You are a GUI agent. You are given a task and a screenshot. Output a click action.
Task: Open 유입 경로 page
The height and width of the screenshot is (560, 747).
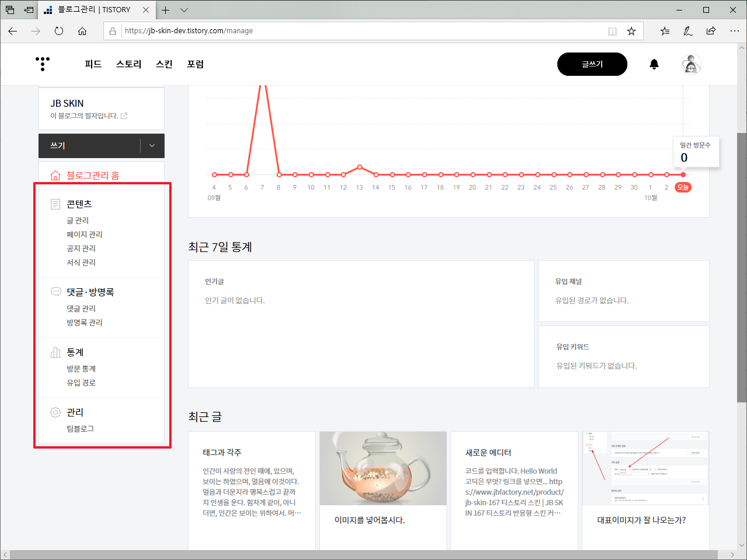(81, 383)
